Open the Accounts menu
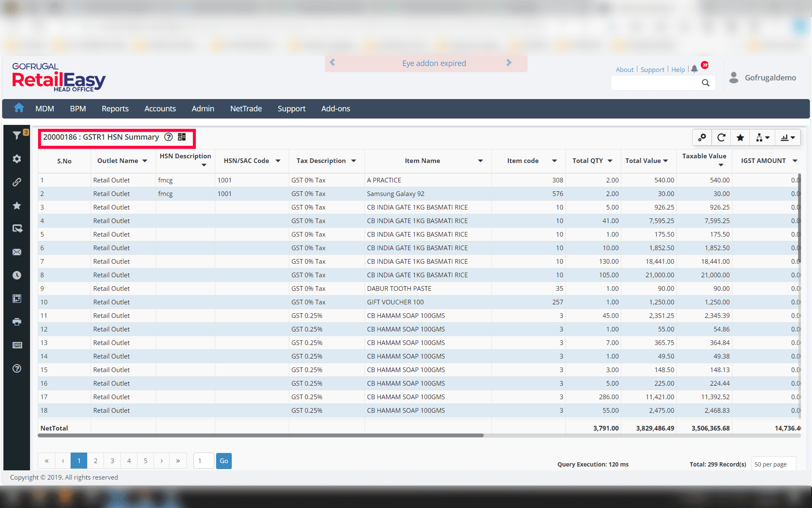Viewport: 812px width, 508px height. pyautogui.click(x=160, y=109)
